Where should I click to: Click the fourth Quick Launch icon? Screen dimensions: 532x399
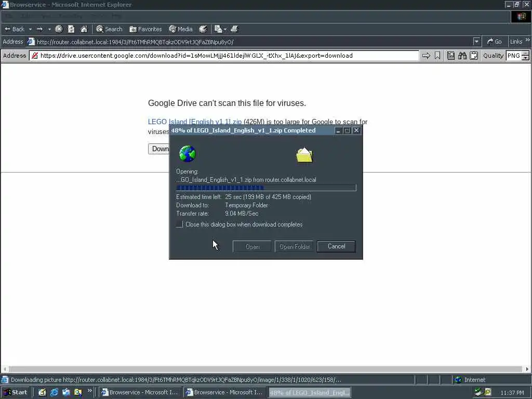click(x=78, y=392)
